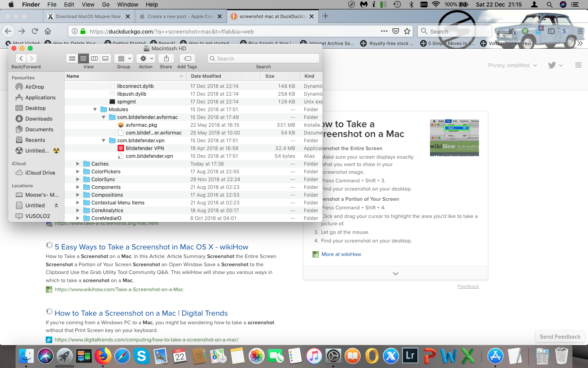This screenshot has width=588, height=368.
Task: Collapse the com.bitdefender.vpn folder
Action: pyautogui.click(x=103, y=141)
